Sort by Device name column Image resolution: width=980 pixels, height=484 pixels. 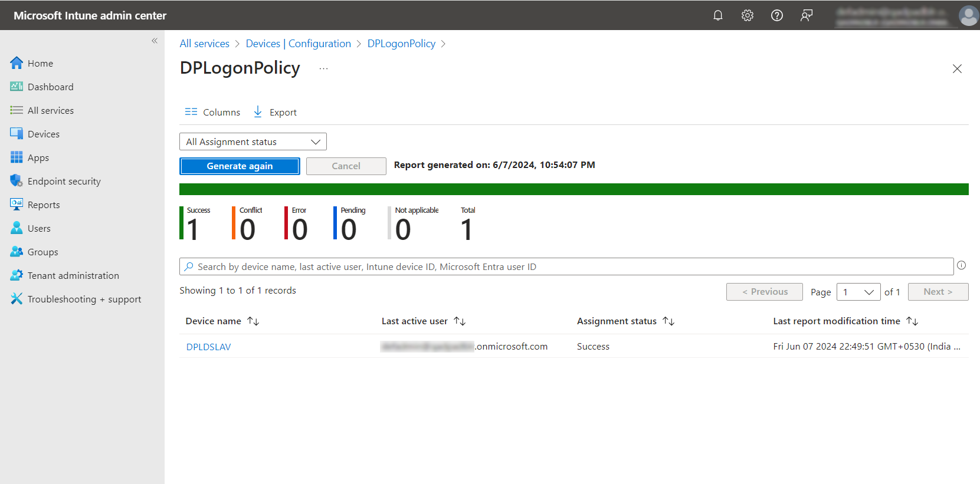point(253,321)
